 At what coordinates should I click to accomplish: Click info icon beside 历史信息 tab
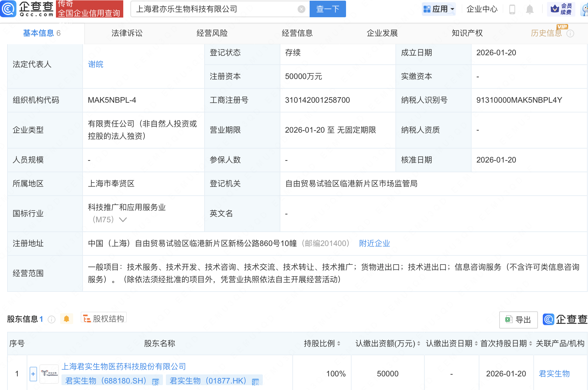[x=570, y=33]
